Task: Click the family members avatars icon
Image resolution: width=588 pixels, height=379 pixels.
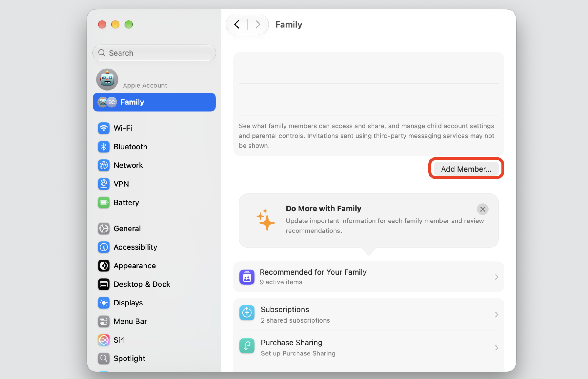Action: click(x=107, y=102)
